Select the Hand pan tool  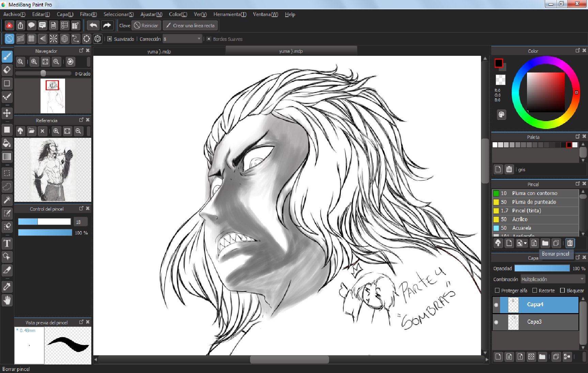[x=7, y=301]
